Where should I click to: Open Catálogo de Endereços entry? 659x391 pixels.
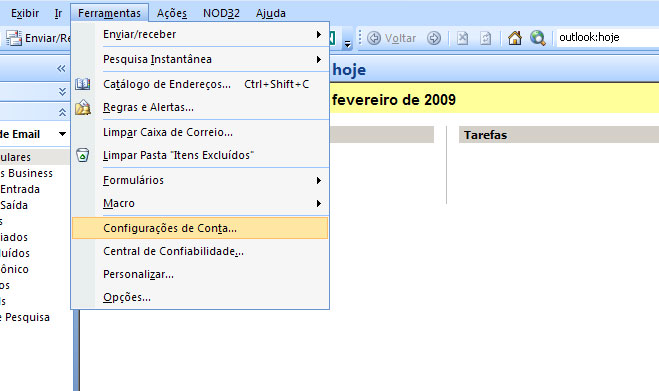(200, 84)
